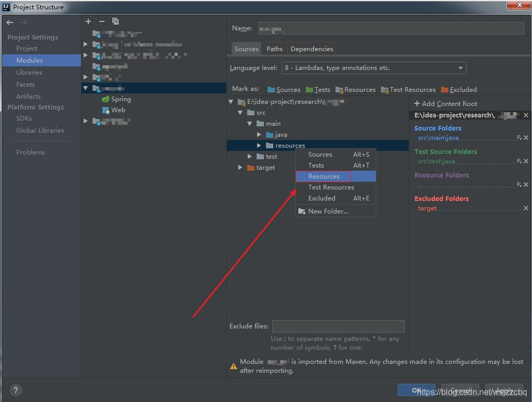Collapse the content root E:\idea-project node
Image resolution: width=532 pixels, height=402 pixels.
click(x=231, y=102)
